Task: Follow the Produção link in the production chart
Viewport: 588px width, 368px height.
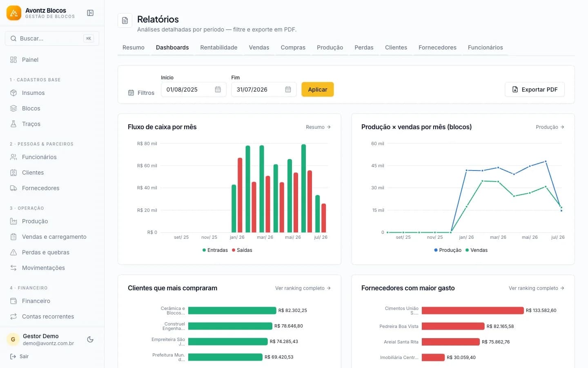Action: (550, 127)
